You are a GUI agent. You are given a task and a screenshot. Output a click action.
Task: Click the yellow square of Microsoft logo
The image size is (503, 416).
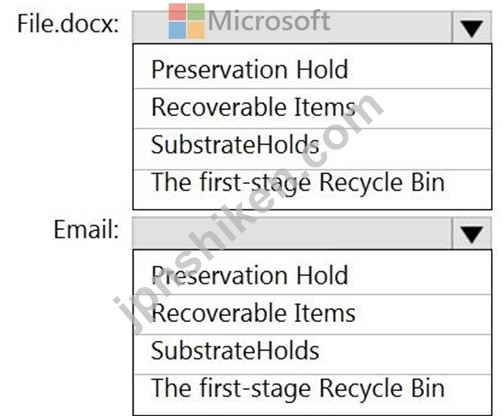tap(196, 30)
